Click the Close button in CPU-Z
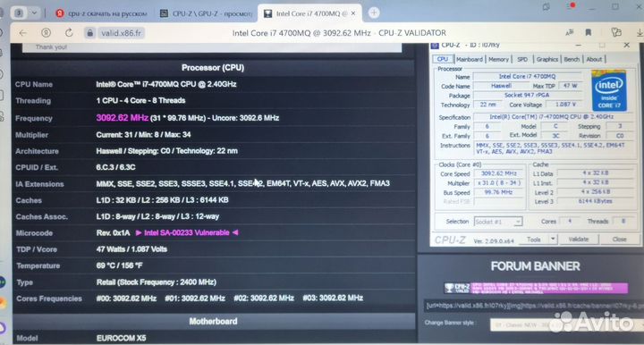Screen dimensions: 644x345 (619, 240)
